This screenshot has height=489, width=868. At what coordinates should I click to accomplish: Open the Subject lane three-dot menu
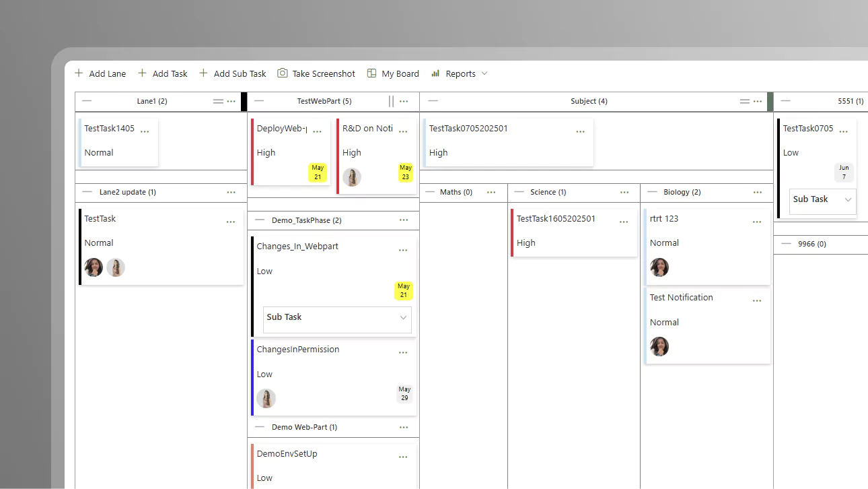tap(758, 101)
